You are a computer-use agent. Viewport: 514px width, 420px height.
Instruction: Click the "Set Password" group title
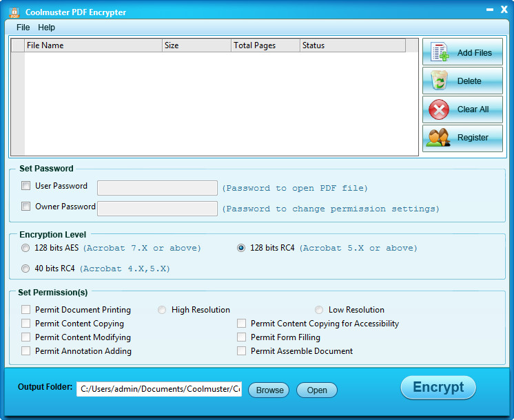click(x=46, y=169)
